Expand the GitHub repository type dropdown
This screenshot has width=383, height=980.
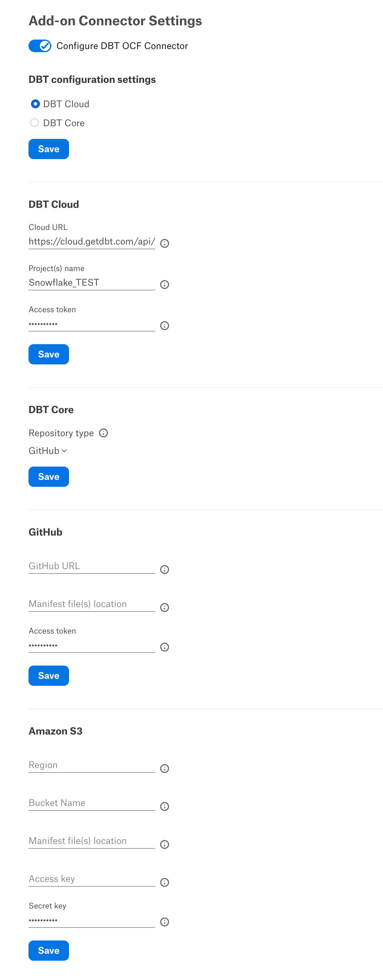tap(48, 450)
